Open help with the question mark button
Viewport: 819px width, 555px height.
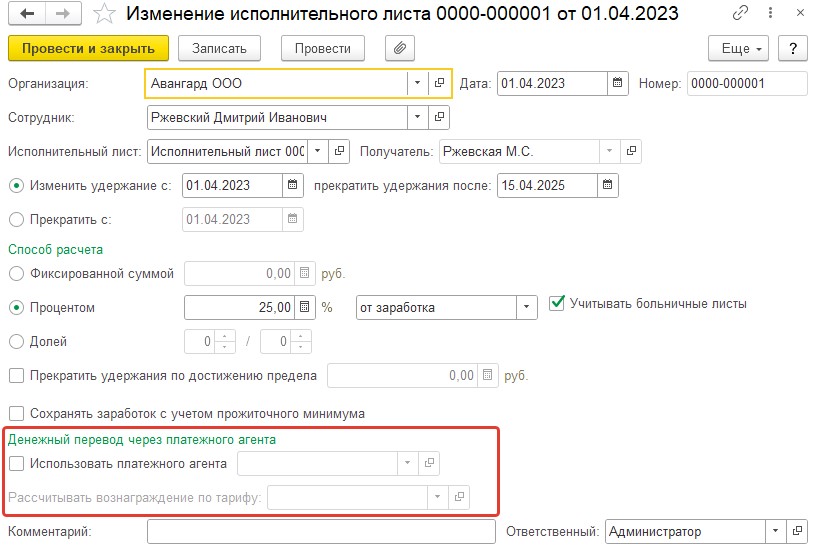click(793, 49)
